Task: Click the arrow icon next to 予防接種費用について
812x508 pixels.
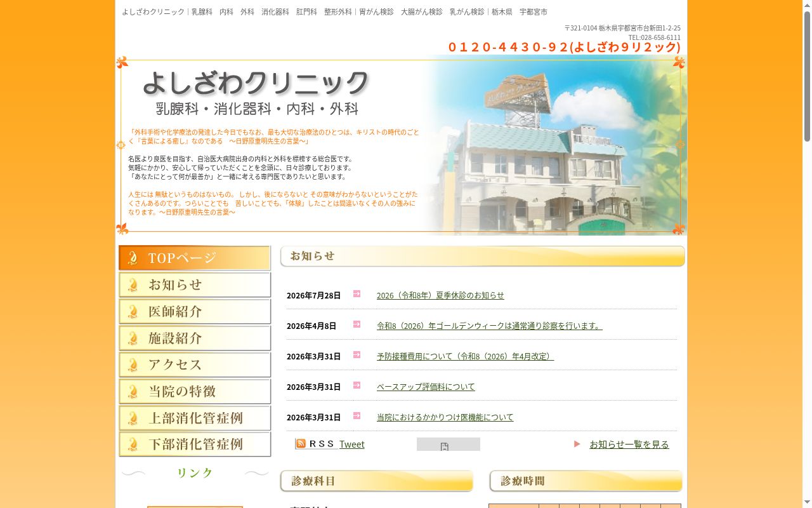Action: coord(357,354)
